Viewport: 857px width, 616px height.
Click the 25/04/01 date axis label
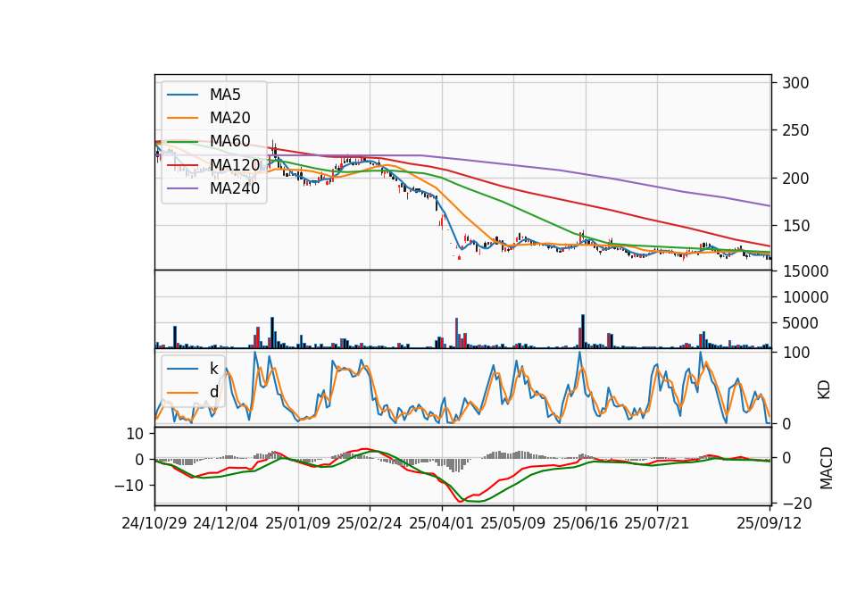[441, 523]
